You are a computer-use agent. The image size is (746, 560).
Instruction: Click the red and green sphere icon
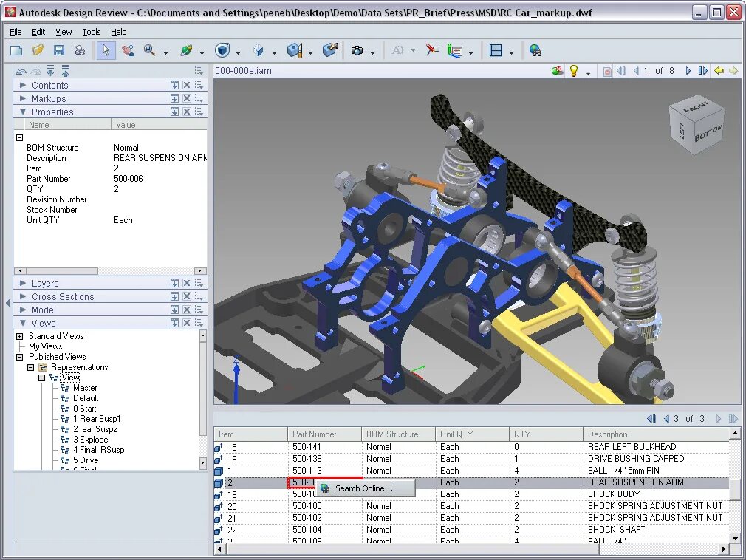click(557, 71)
